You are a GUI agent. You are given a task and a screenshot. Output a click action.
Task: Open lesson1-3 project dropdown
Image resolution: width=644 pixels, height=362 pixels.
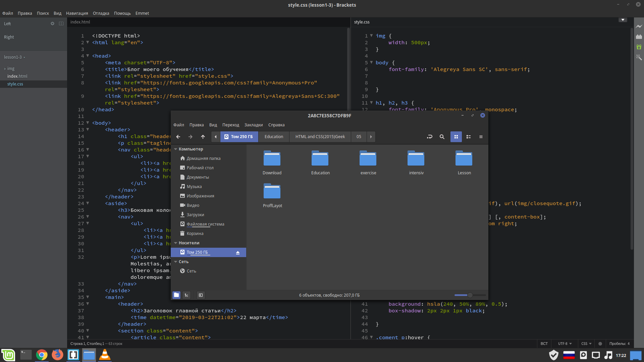pos(14,57)
